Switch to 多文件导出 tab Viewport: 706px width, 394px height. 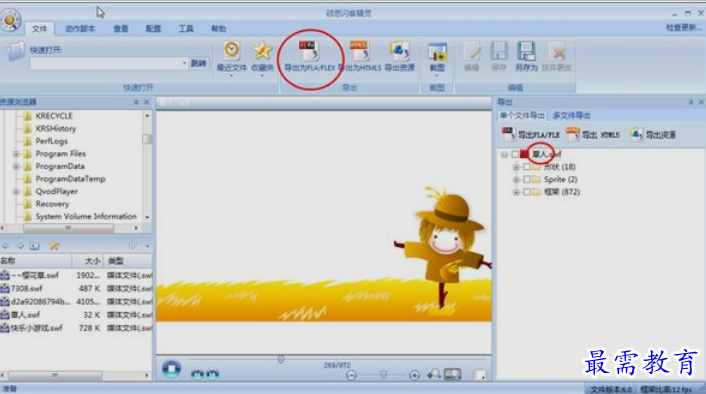pos(571,115)
